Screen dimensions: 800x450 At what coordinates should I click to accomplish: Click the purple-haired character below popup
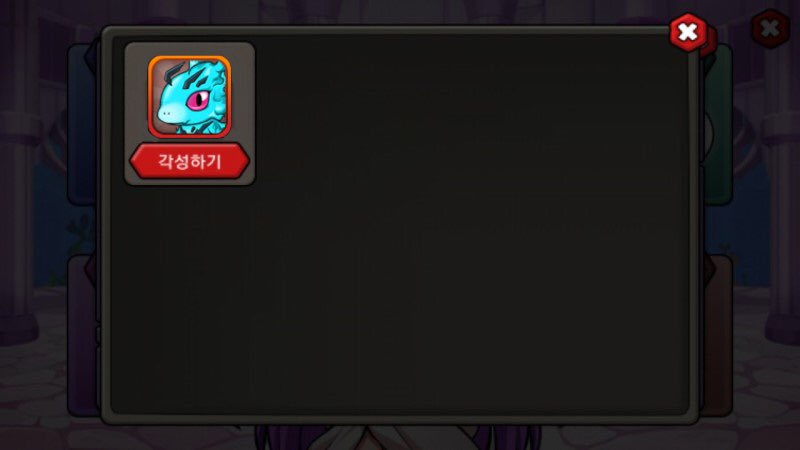(x=398, y=438)
